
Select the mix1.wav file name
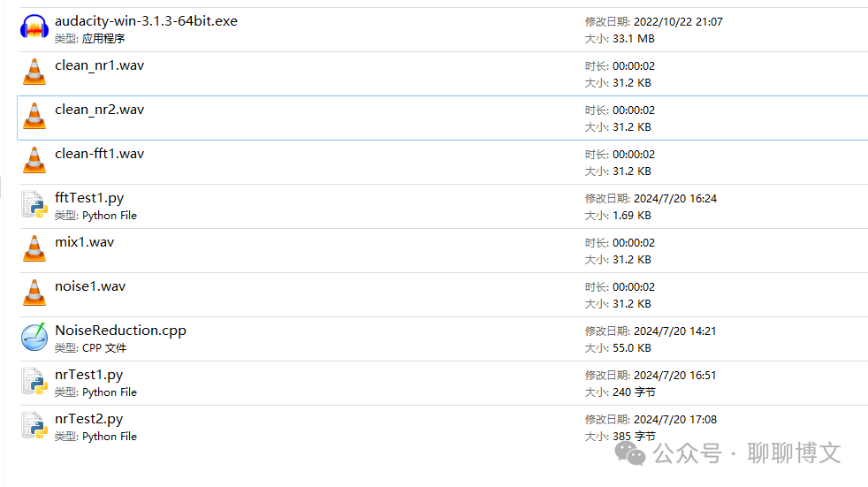click(84, 242)
